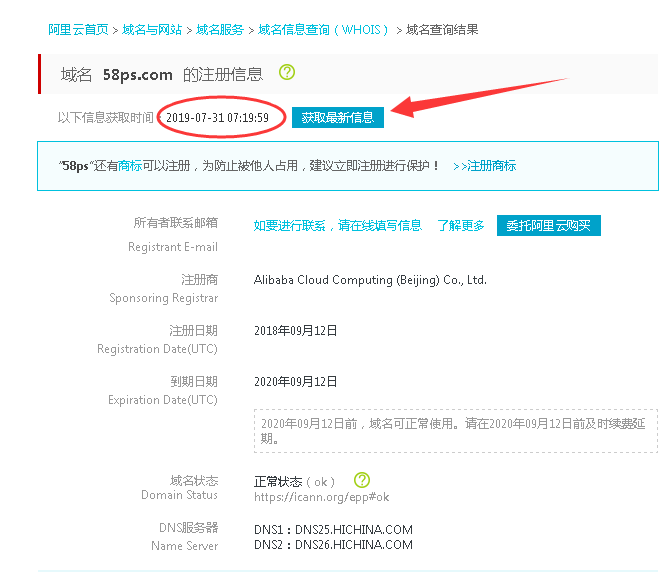669x572 pixels.
Task: Click the 正常状态 (ok) status text
Action: coord(294,482)
